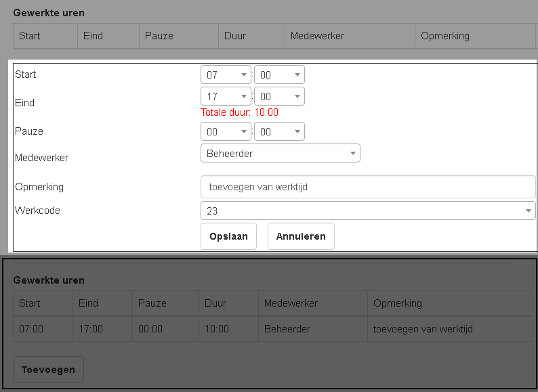Open the Medewerker dropdown showing Beheerder
Screen dimensions: 538x392
pyautogui.click(x=280, y=154)
